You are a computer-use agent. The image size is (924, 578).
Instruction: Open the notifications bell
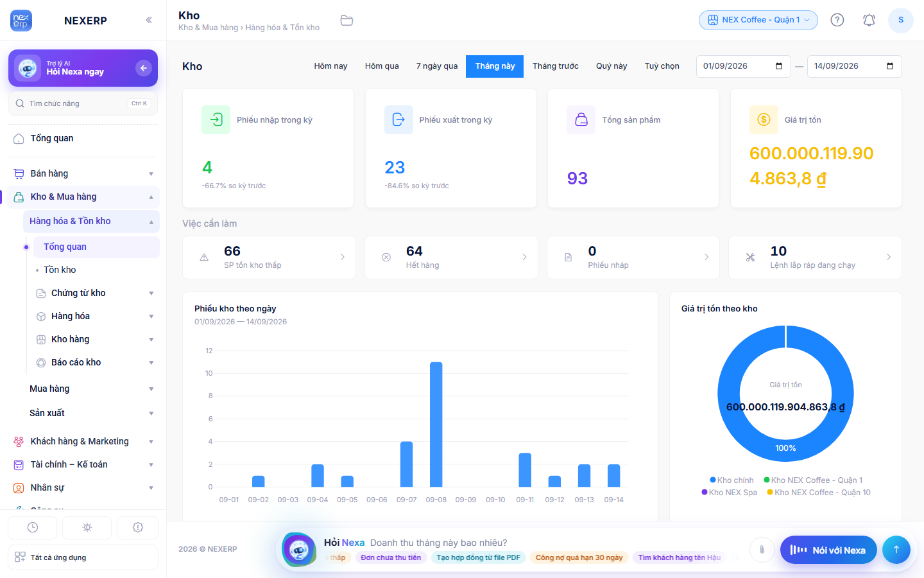pos(869,20)
